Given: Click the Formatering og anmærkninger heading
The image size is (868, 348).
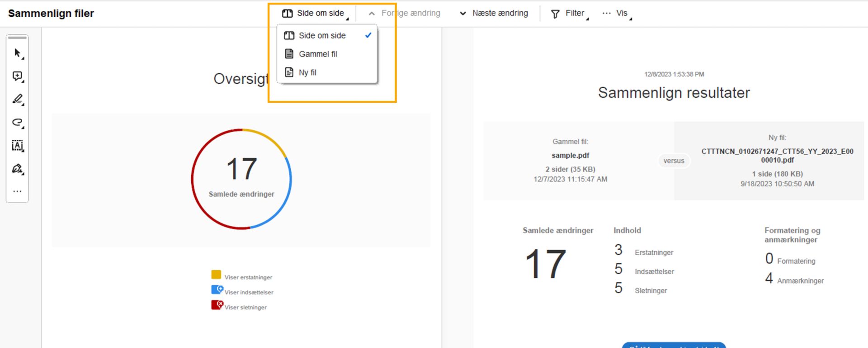Looking at the screenshot, I should (x=793, y=235).
